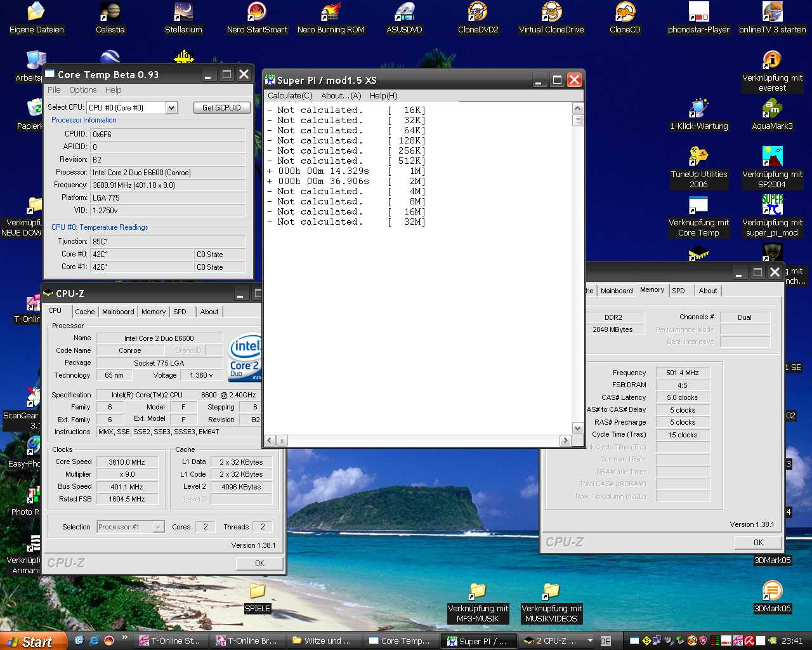
Task: Open the CPU-Z grouped taskbar dropdown arrow
Action: click(590, 641)
